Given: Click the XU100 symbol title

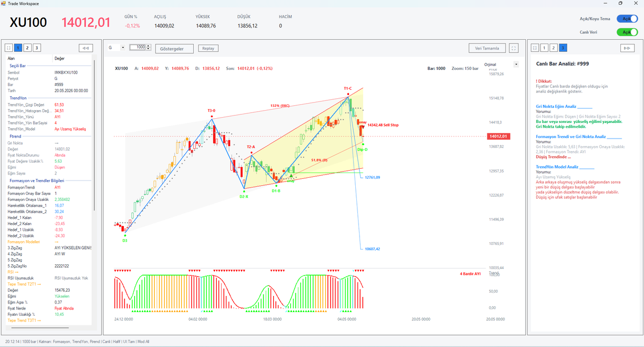Looking at the screenshot, I should 28,23.
